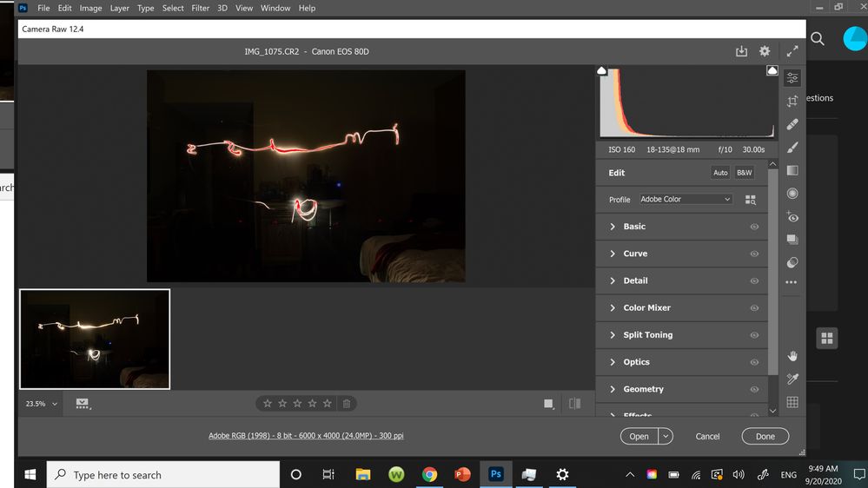Toggle the grid overlay icon
The height and width of the screenshot is (488, 868).
[x=792, y=402]
